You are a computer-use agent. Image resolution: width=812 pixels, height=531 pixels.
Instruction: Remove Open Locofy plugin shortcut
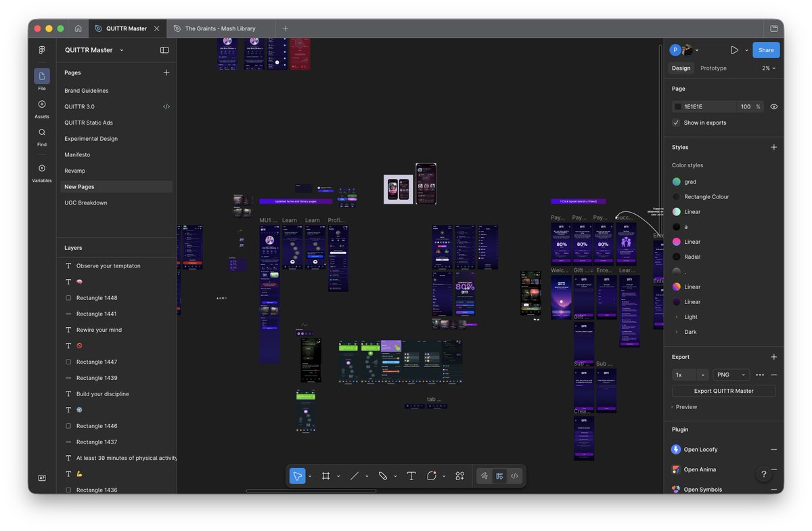774,449
